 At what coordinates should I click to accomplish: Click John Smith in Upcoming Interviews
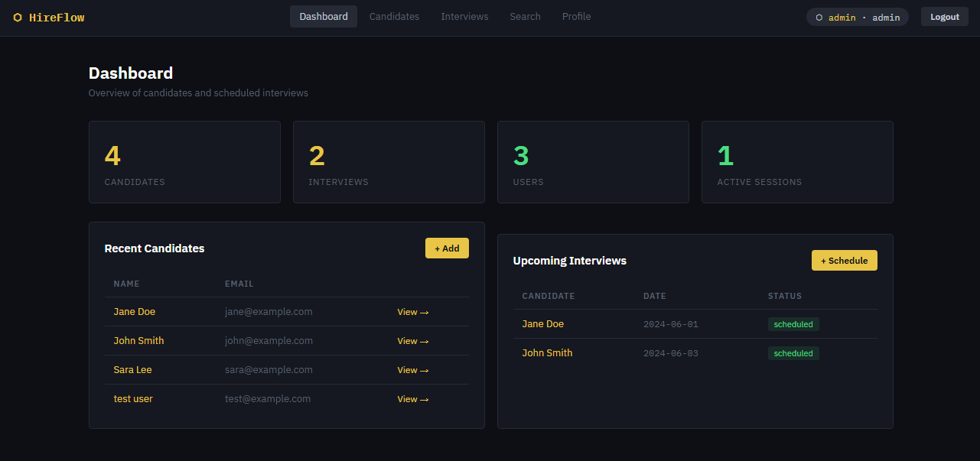click(547, 353)
